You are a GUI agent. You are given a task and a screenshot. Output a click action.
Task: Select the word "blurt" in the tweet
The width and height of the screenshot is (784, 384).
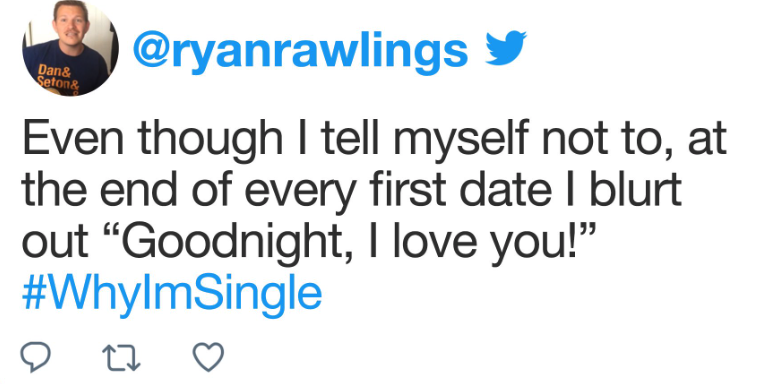(x=636, y=189)
